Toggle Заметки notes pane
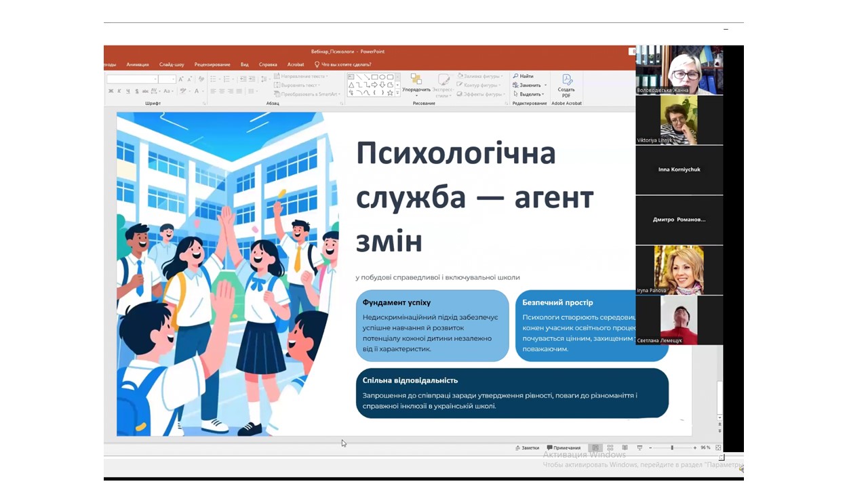 [527, 448]
